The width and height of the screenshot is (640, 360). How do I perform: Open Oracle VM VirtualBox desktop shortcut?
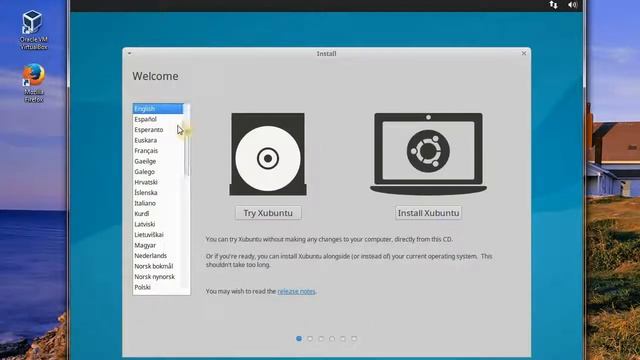click(33, 30)
